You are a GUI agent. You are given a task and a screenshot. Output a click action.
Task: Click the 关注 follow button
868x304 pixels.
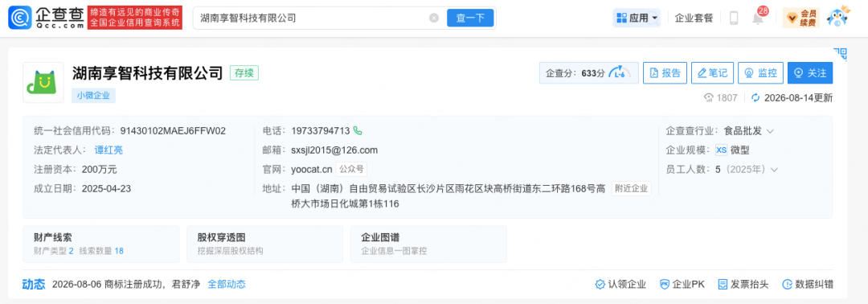(810, 72)
